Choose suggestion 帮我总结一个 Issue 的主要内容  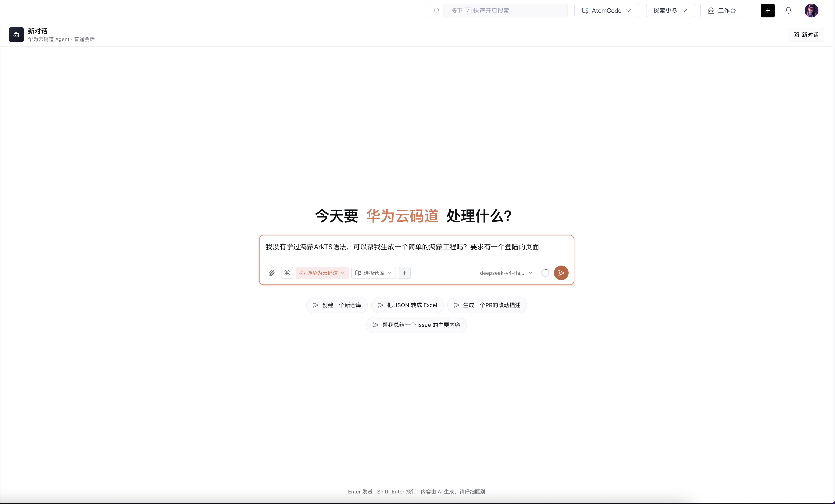click(416, 325)
